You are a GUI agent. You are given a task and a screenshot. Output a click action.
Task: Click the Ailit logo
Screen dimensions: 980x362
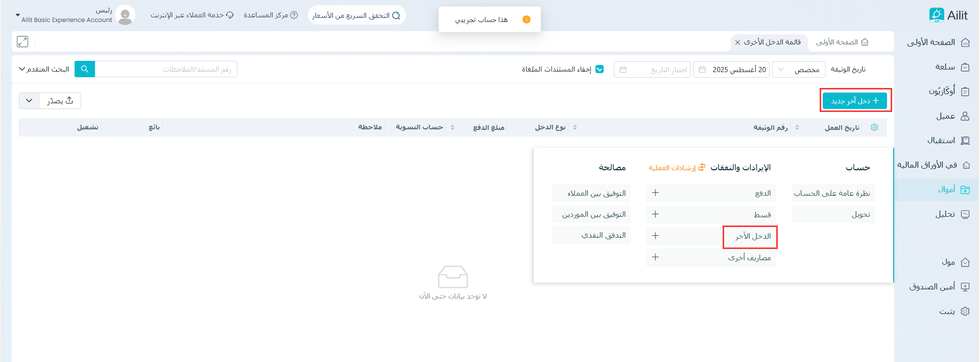tap(948, 15)
